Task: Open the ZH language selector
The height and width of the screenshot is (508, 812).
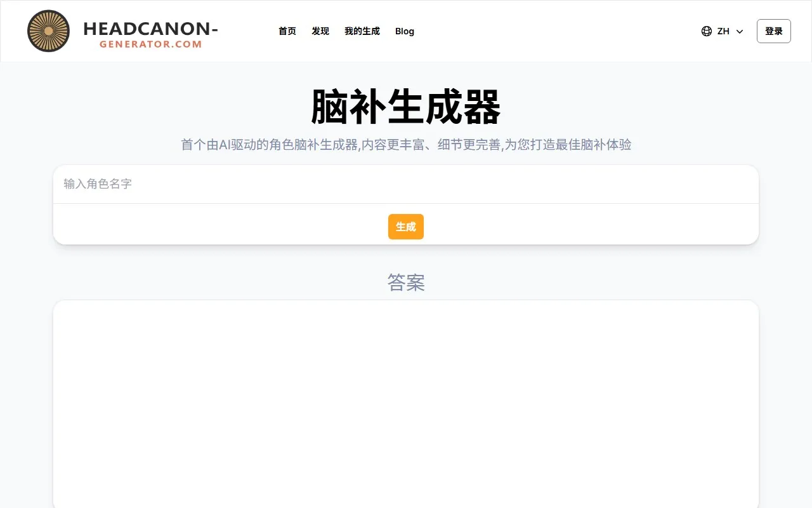Action: click(723, 31)
